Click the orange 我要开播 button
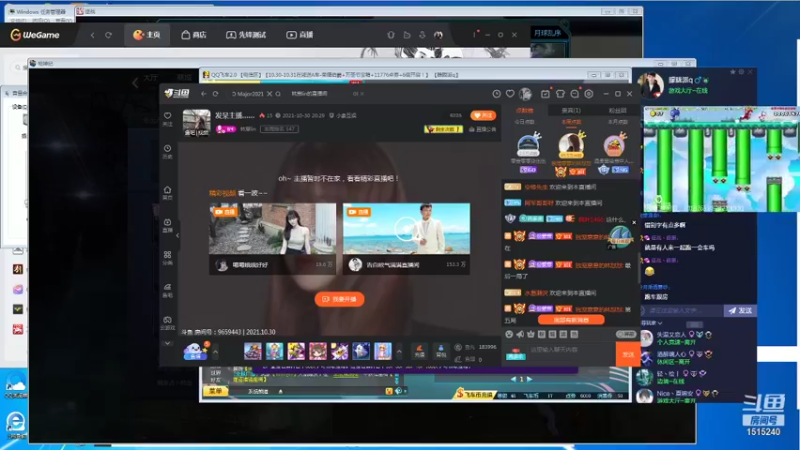 (x=339, y=299)
